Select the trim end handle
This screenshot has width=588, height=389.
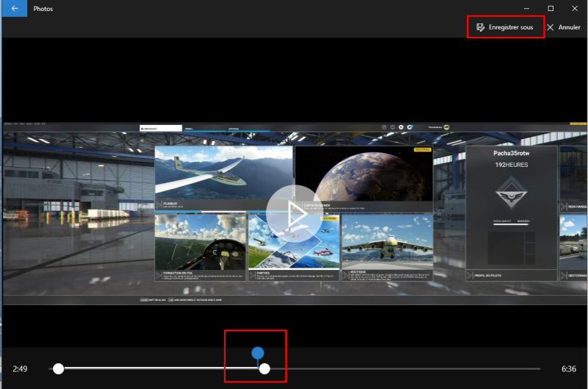point(265,368)
